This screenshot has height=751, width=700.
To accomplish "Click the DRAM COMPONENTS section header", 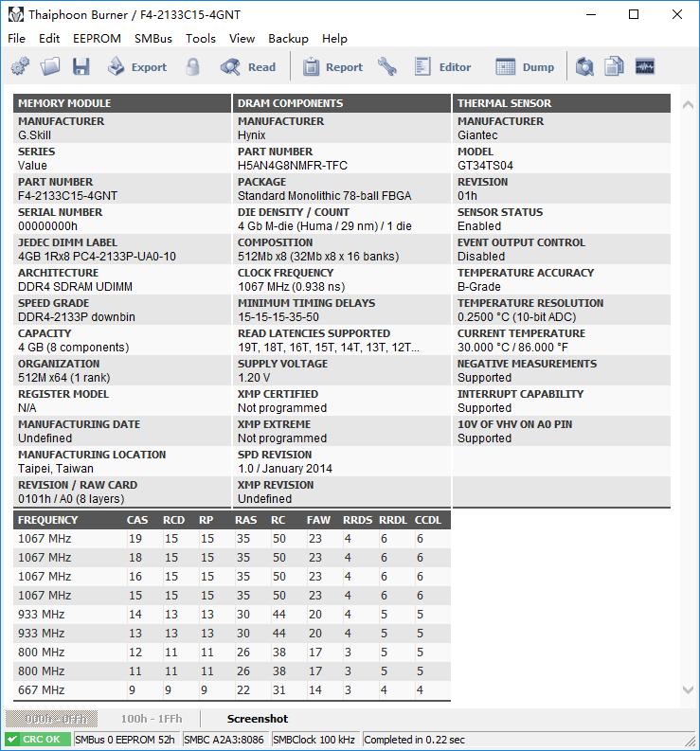I will click(x=342, y=103).
